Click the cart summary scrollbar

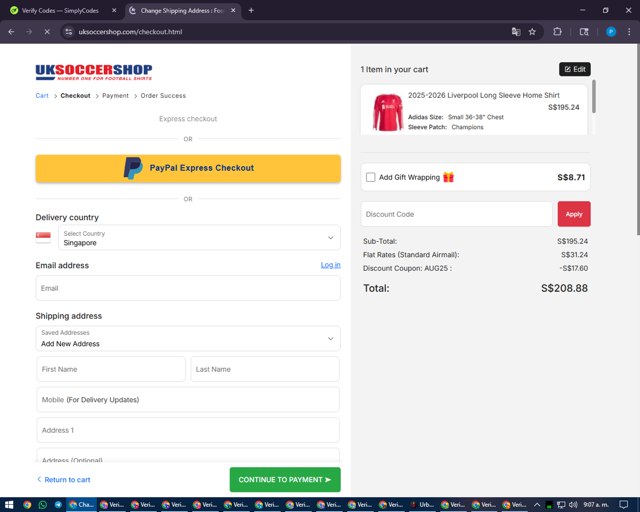[x=593, y=96]
